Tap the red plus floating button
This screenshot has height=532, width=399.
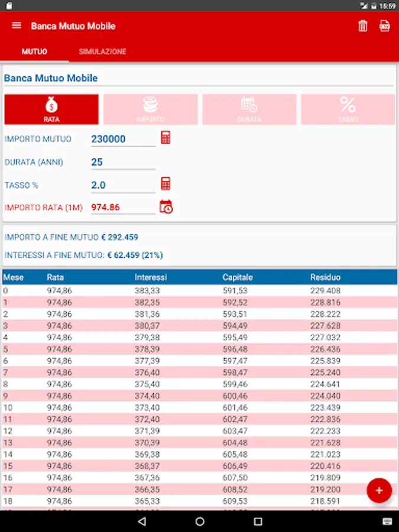pyautogui.click(x=379, y=490)
